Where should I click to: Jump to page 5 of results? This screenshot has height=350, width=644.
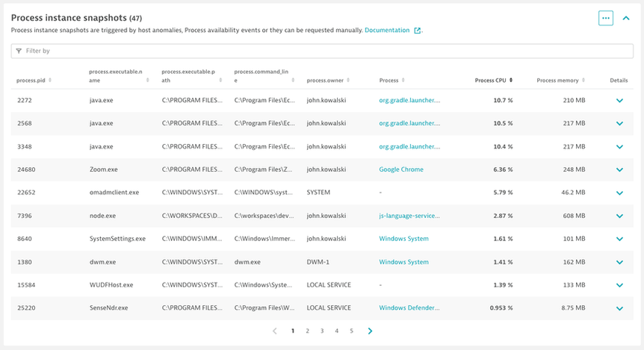[351, 331]
